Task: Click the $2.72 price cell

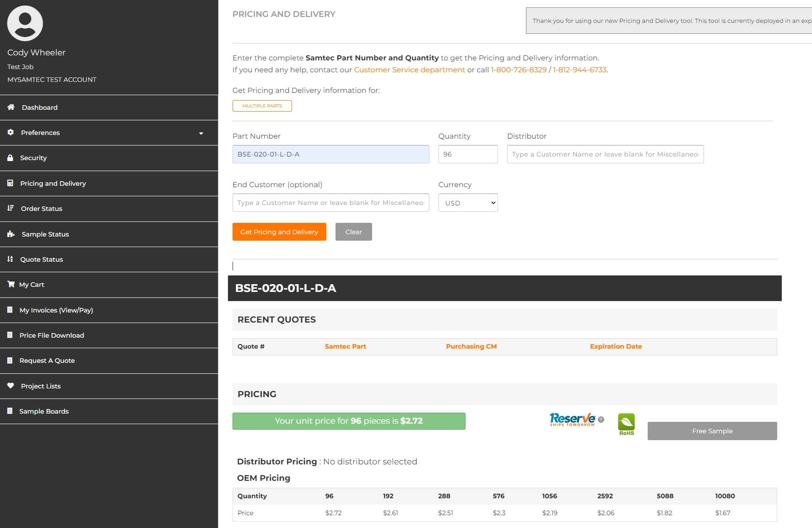Action: point(333,513)
